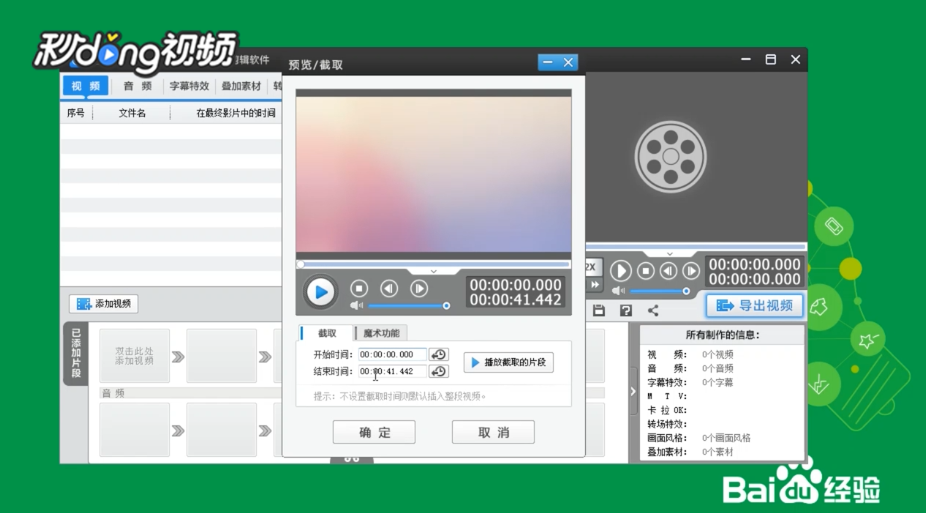This screenshot has height=513, width=926.
Task: Maximize the main editor window
Action: tap(771, 59)
